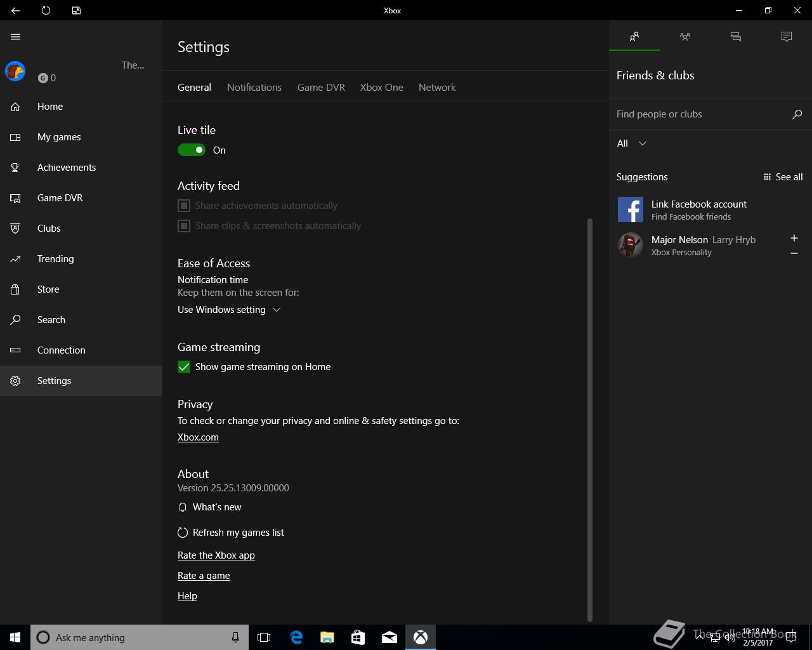Switch to Notifications settings tab

(x=254, y=88)
